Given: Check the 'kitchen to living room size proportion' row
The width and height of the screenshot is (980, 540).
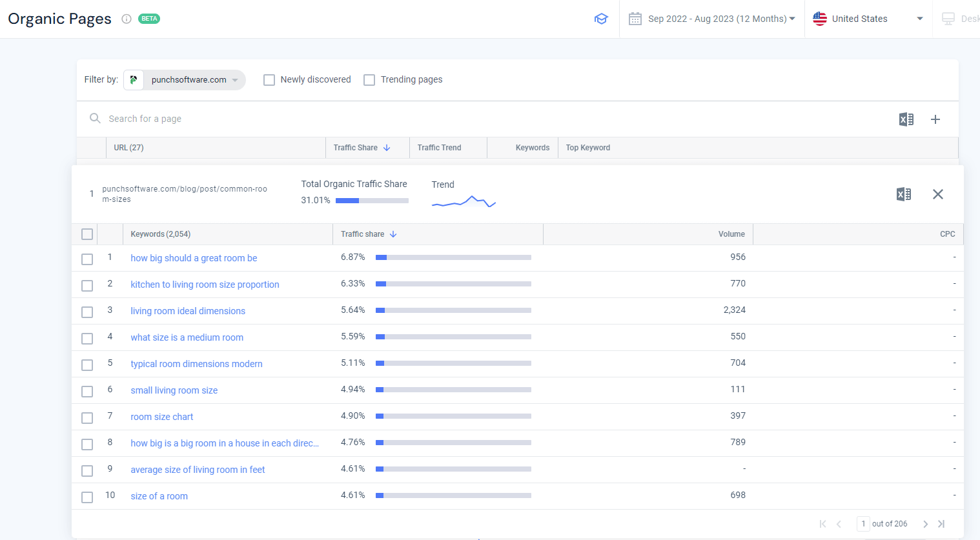Looking at the screenshot, I should coord(87,286).
